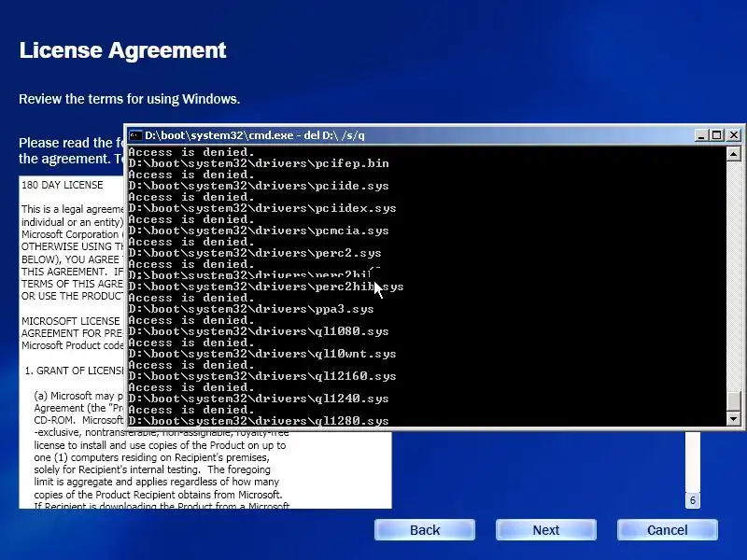Maximize the cmd.exe window
The height and width of the screenshot is (560, 747).
tap(717, 135)
